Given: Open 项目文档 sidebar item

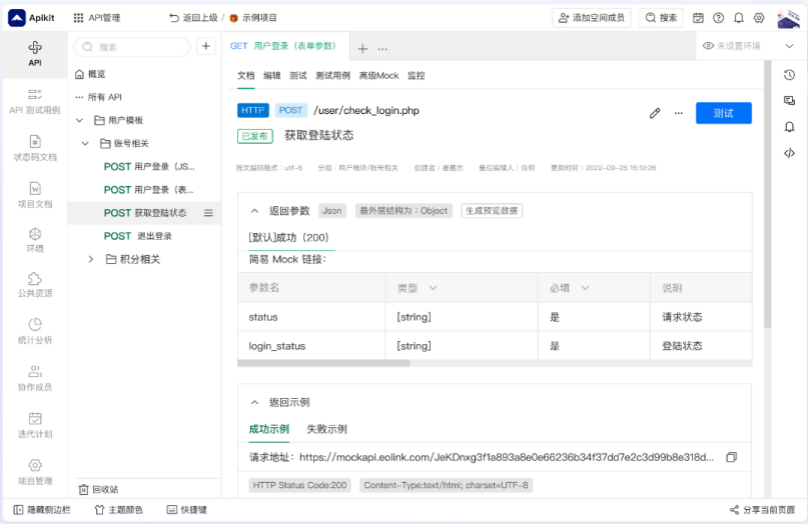Looking at the screenshot, I should 35,195.
